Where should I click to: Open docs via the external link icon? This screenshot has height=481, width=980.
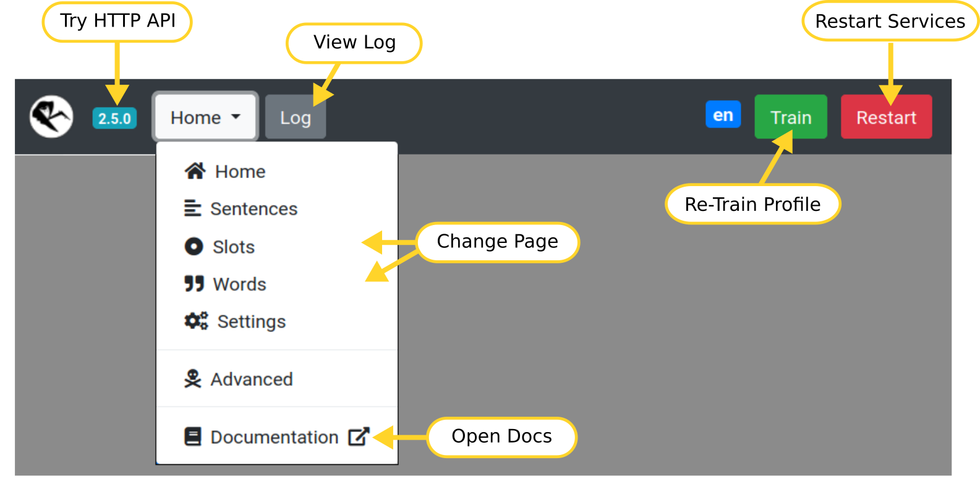pyautogui.click(x=359, y=436)
